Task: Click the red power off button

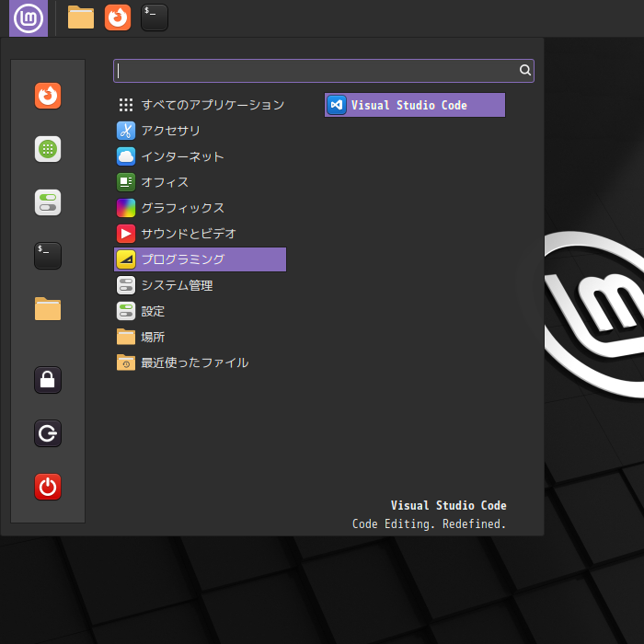Action: (48, 487)
